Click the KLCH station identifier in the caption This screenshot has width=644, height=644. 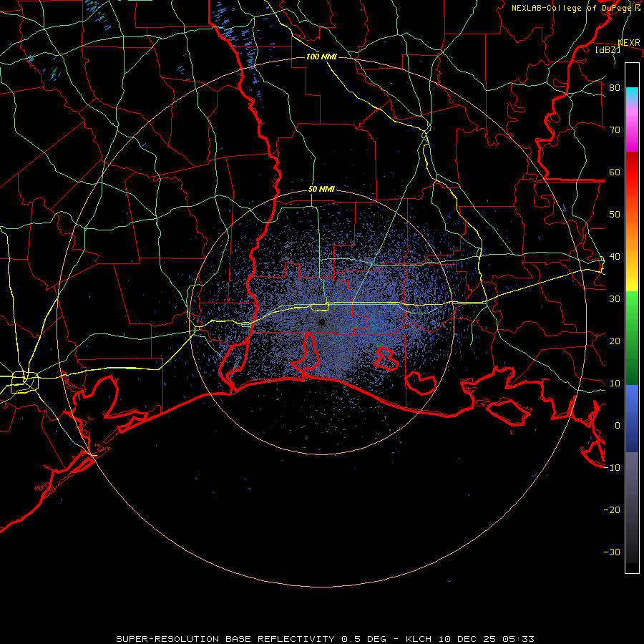(x=419, y=639)
